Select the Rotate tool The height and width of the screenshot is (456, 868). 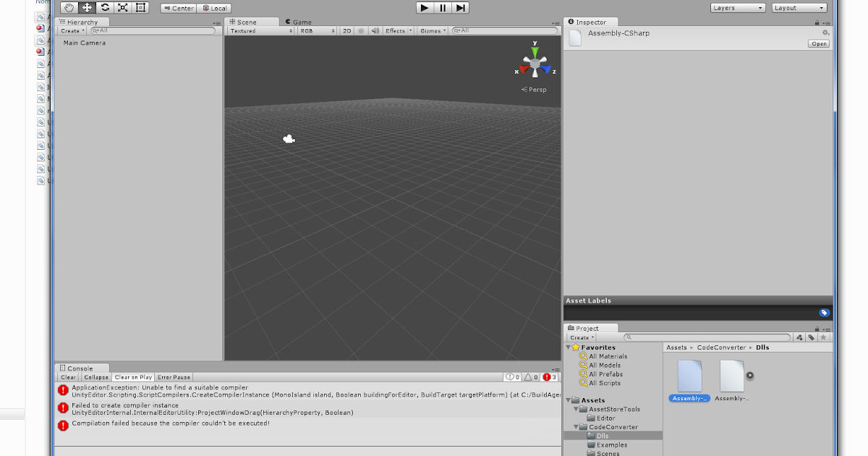105,7
